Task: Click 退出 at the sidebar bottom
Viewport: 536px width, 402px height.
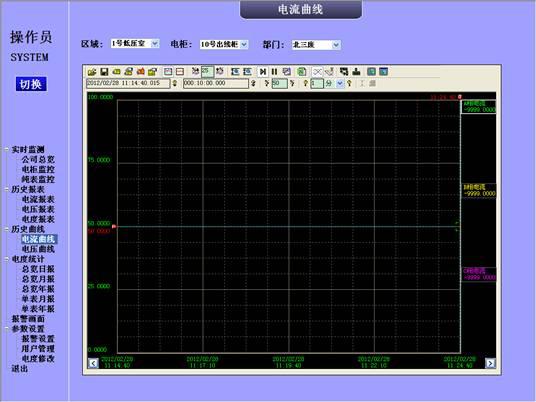Action: click(20, 368)
